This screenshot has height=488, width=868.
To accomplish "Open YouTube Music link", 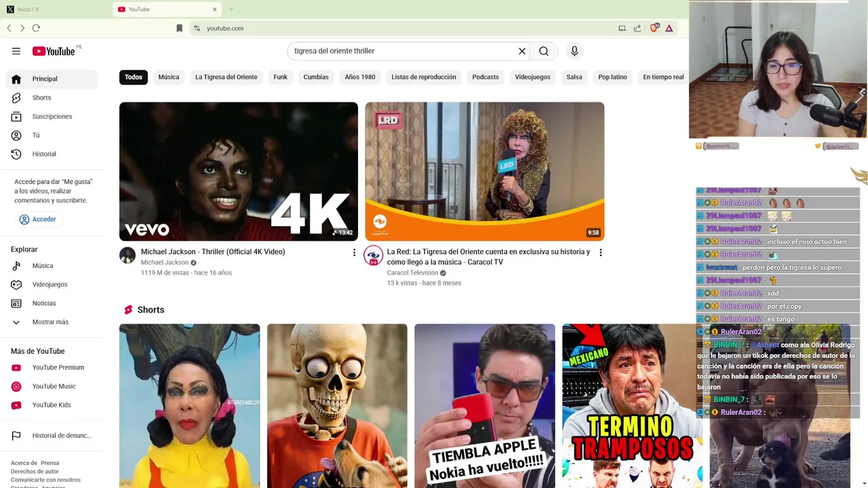I will click(52, 386).
